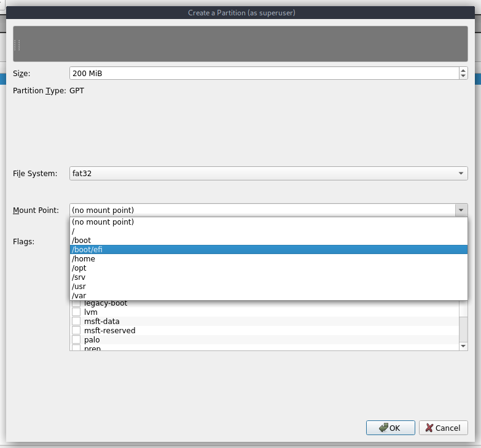The width and height of the screenshot is (481, 448).
Task: Enable the legacy-boot flag checkbox
Action: click(76, 303)
